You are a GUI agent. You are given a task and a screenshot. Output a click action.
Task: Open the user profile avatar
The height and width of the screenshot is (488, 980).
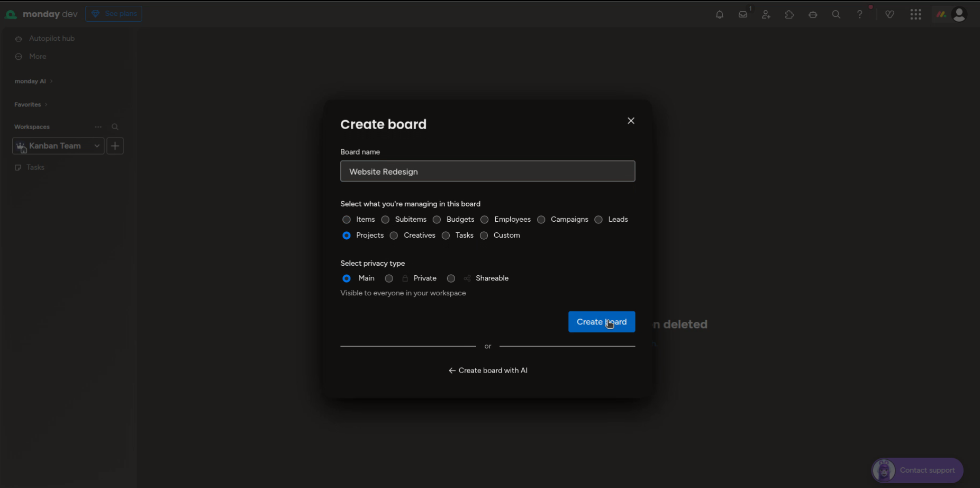(959, 14)
